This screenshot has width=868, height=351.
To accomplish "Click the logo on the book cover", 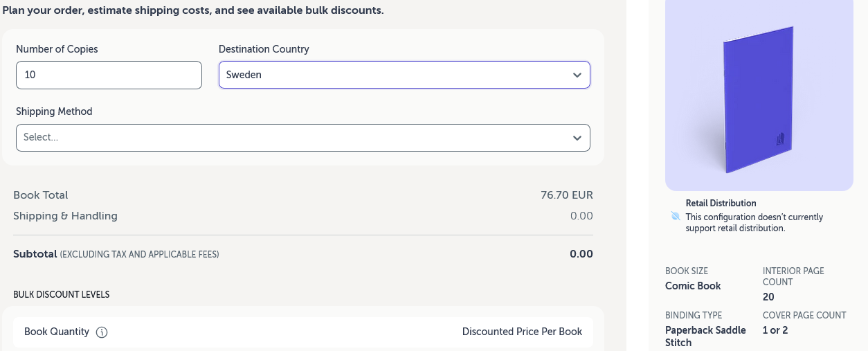I will [x=779, y=139].
